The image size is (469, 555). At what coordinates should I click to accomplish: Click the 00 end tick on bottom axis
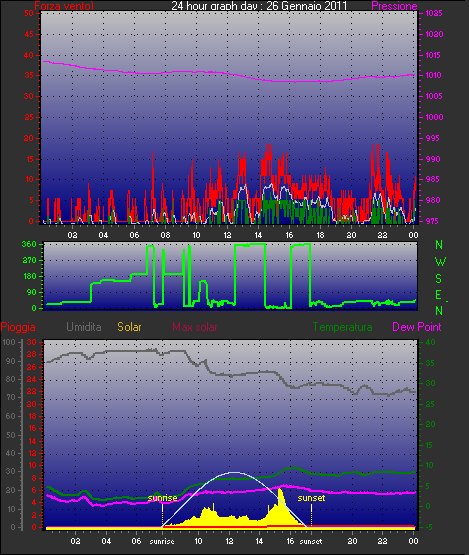point(413,541)
